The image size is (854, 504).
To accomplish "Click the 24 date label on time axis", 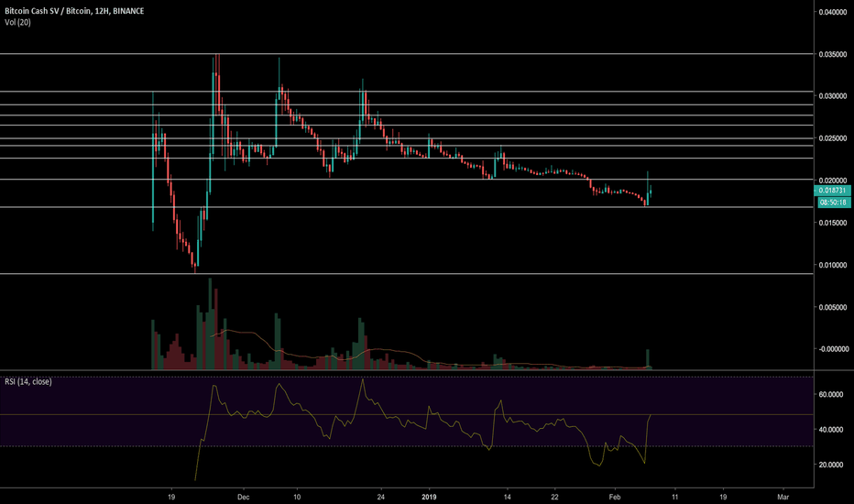I will click(380, 497).
